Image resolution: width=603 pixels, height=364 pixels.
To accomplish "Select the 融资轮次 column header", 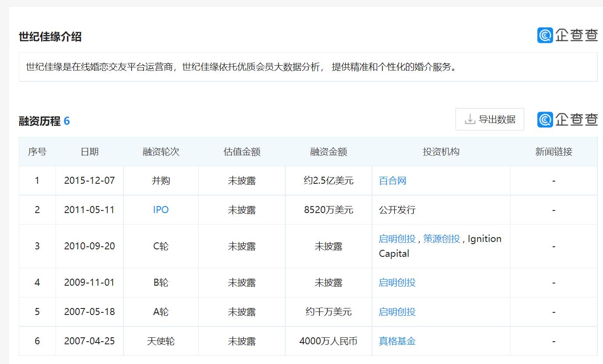I will [161, 151].
